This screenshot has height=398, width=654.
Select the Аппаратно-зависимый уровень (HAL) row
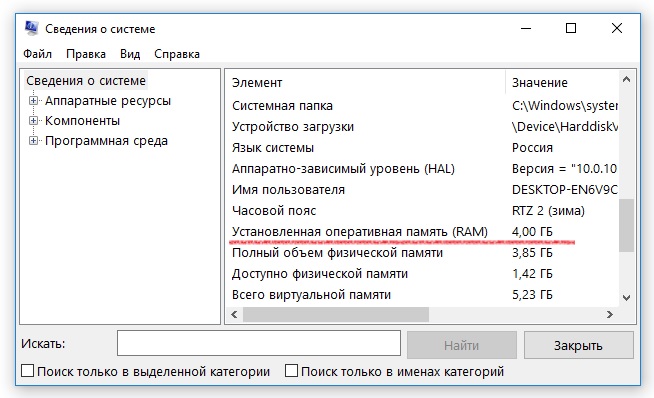pos(423,169)
